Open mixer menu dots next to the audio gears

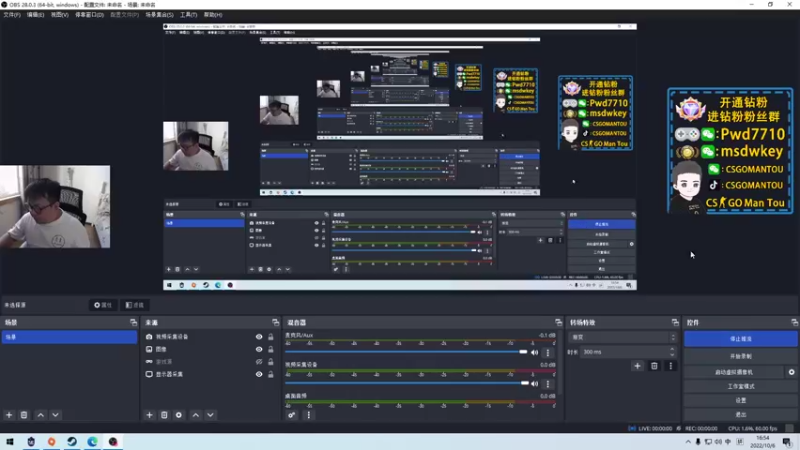click(308, 415)
